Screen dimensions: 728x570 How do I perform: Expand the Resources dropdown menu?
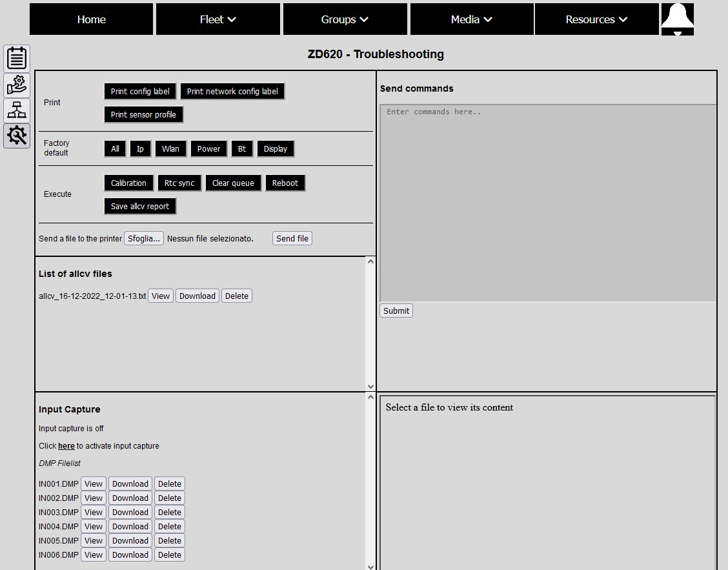pyautogui.click(x=596, y=19)
